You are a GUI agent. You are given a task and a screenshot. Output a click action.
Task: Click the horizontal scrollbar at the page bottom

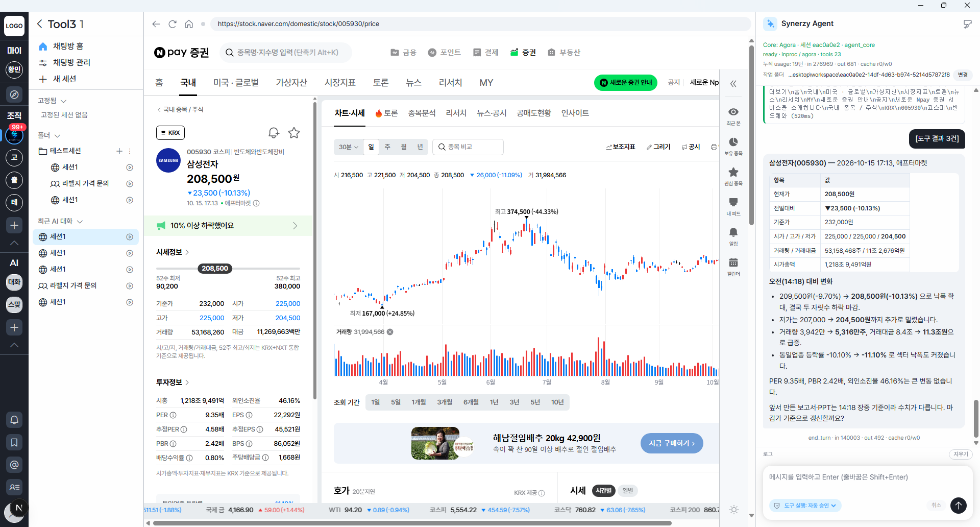coord(412,523)
